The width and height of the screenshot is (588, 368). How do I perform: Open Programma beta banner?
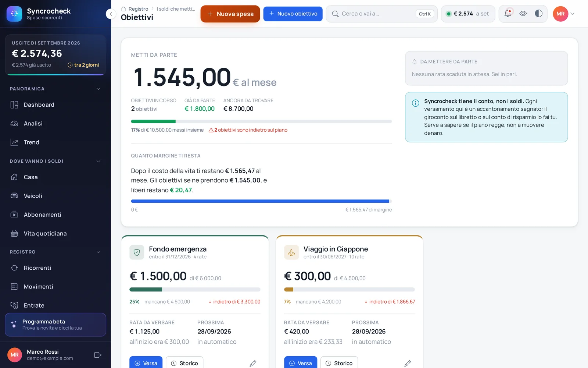[55, 325]
